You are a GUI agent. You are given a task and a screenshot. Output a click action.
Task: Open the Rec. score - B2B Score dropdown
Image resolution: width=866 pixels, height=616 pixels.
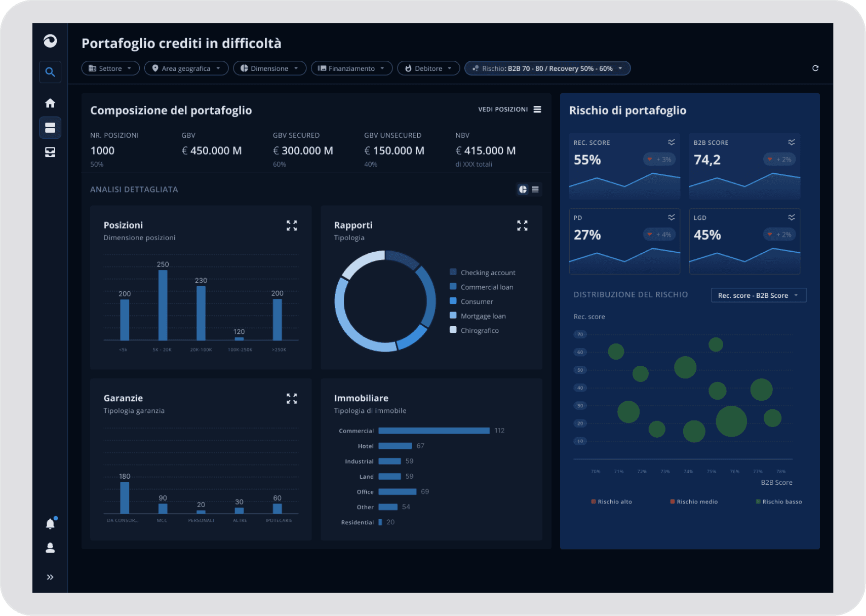758,295
